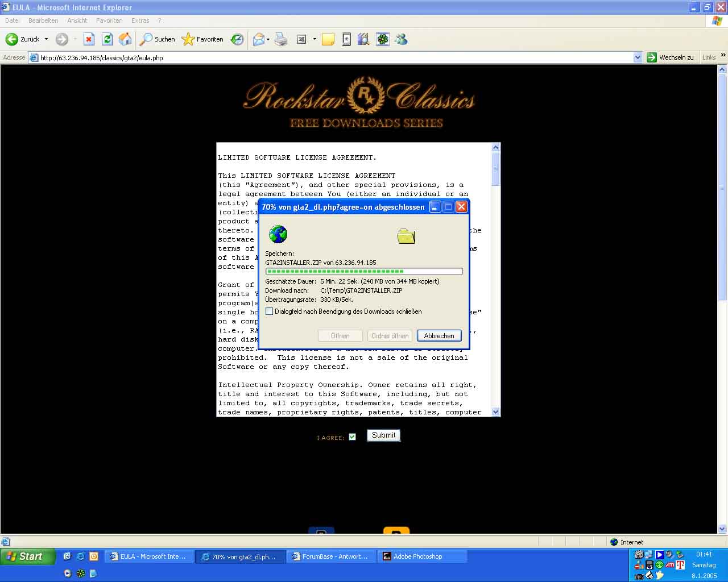The height and width of the screenshot is (582, 728).
Task: Click the page icon in the address bar
Action: coord(34,57)
